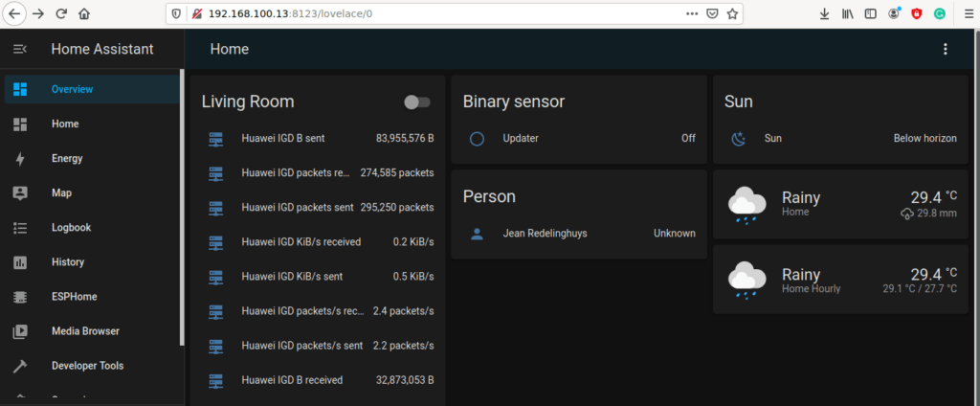Save page to Pocket icon
Screen dimensions: 980x406
712,13
